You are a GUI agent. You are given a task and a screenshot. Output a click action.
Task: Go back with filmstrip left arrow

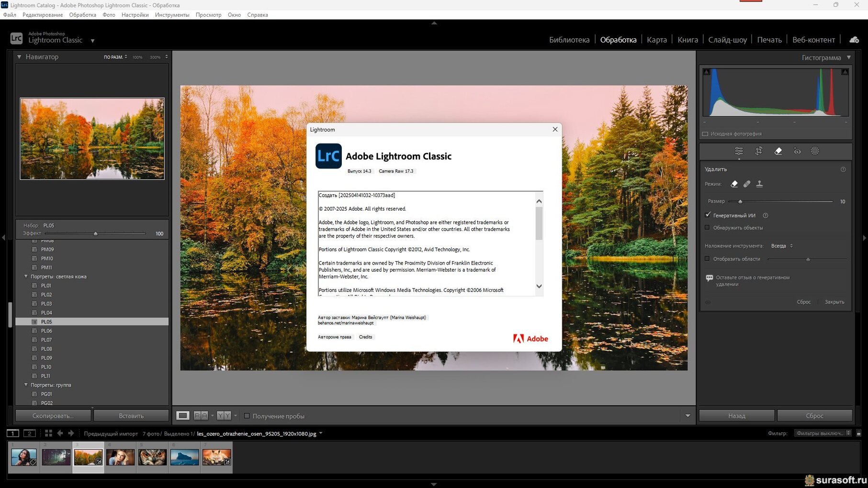point(60,433)
